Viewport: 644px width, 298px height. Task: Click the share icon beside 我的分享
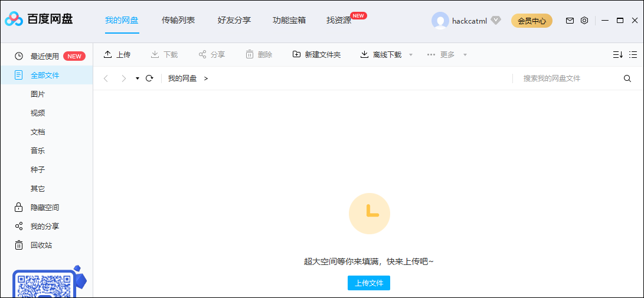tap(18, 226)
